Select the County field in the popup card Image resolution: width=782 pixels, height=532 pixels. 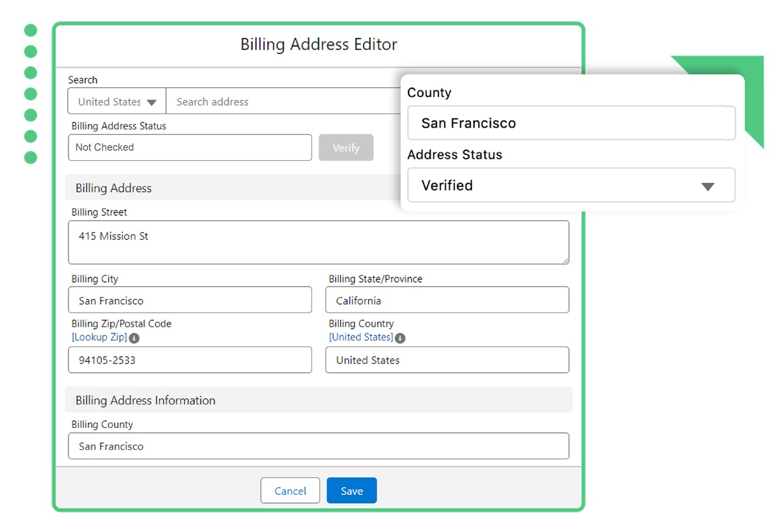[x=571, y=122]
